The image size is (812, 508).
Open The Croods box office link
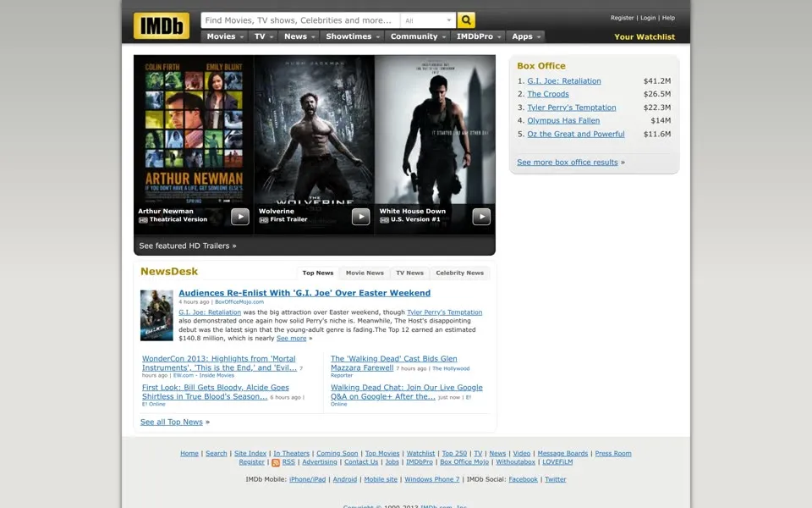tap(548, 94)
